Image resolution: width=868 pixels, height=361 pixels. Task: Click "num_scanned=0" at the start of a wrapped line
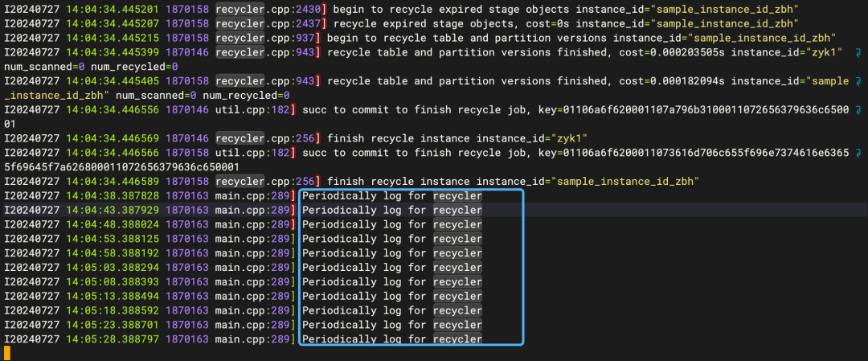click(x=43, y=67)
